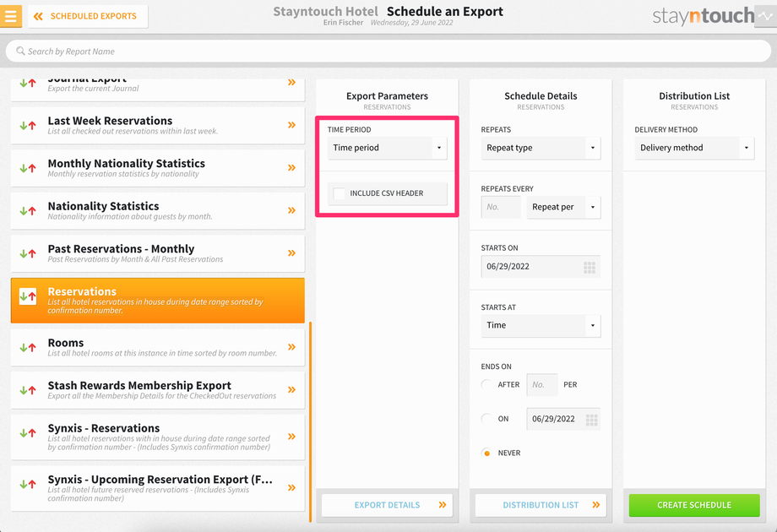Image resolution: width=777 pixels, height=532 pixels.
Task: Tick the Include CSV Header checkbox
Action: click(340, 193)
